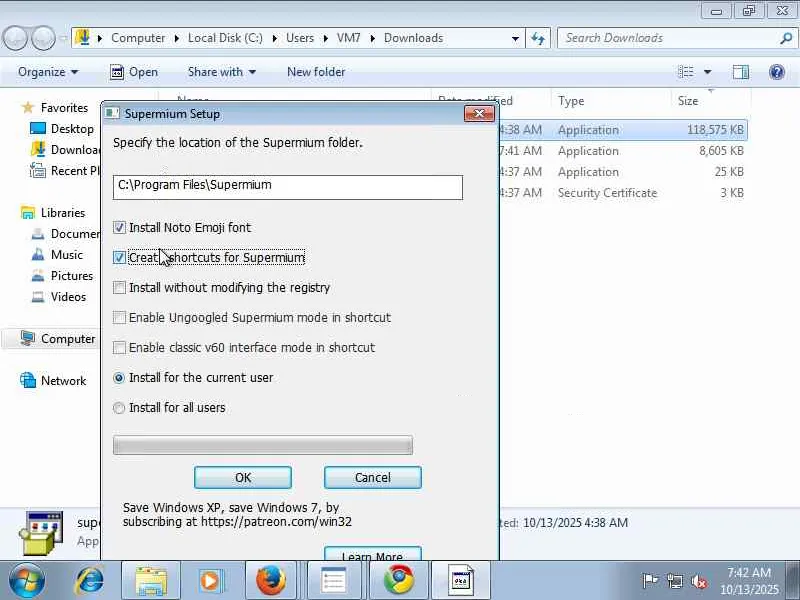
Task: Click the muted volume tray icon
Action: click(698, 581)
